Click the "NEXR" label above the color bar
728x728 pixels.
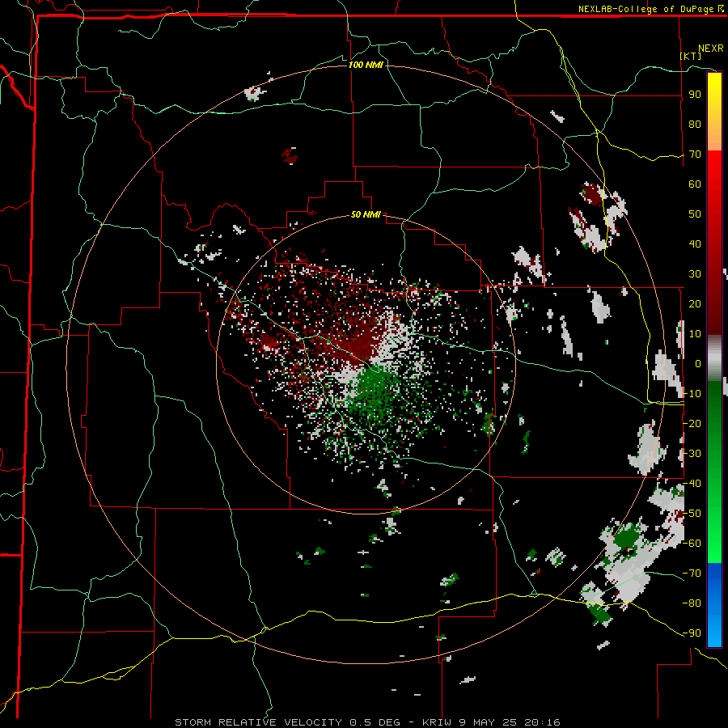tap(711, 49)
